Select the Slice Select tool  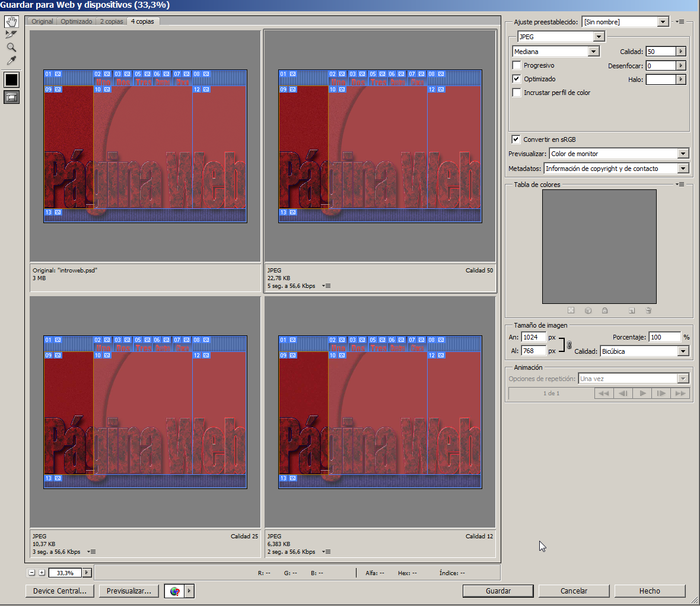click(x=11, y=34)
